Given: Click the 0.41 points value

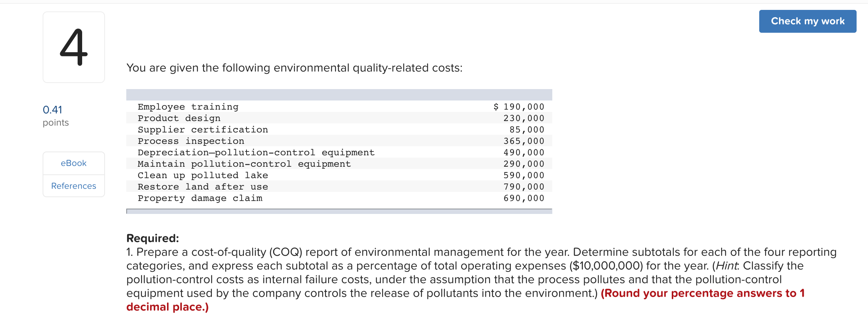Looking at the screenshot, I should pos(52,110).
